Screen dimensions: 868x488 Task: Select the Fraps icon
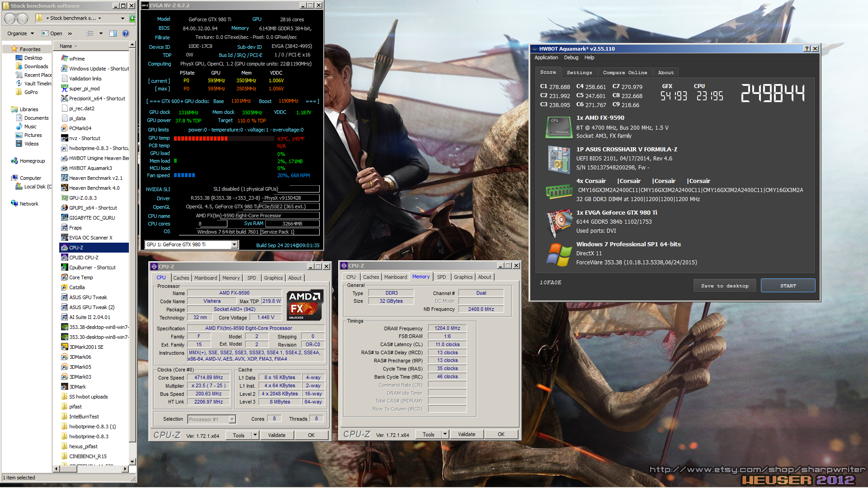click(x=65, y=228)
